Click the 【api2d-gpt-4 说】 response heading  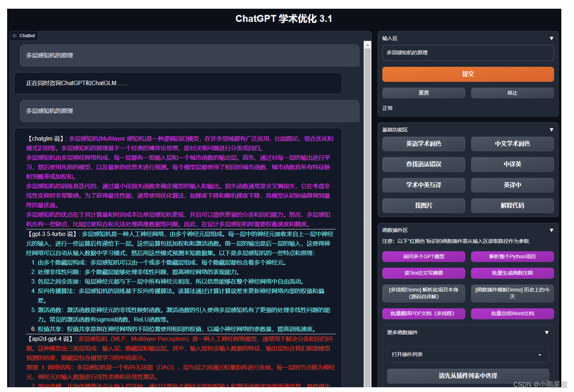point(50,339)
